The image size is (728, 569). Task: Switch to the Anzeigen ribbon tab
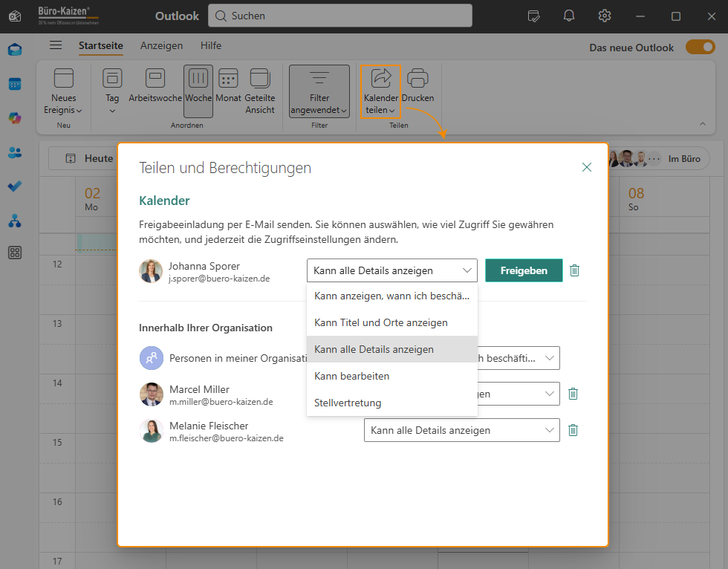click(x=161, y=45)
